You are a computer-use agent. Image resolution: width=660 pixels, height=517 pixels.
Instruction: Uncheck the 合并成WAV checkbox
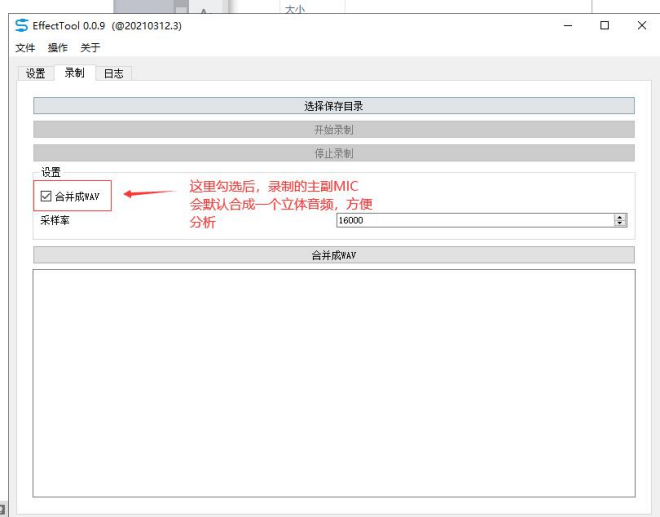46,196
